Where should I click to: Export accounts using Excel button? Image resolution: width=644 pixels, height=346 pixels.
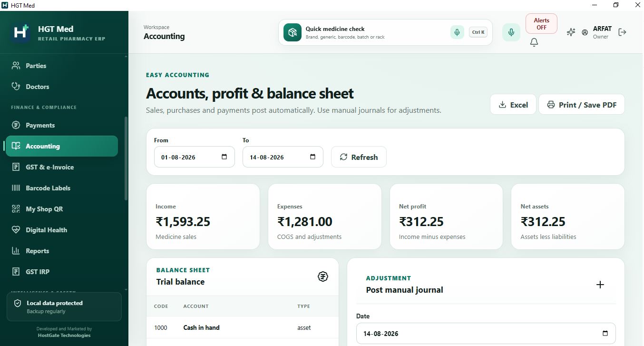[513, 104]
